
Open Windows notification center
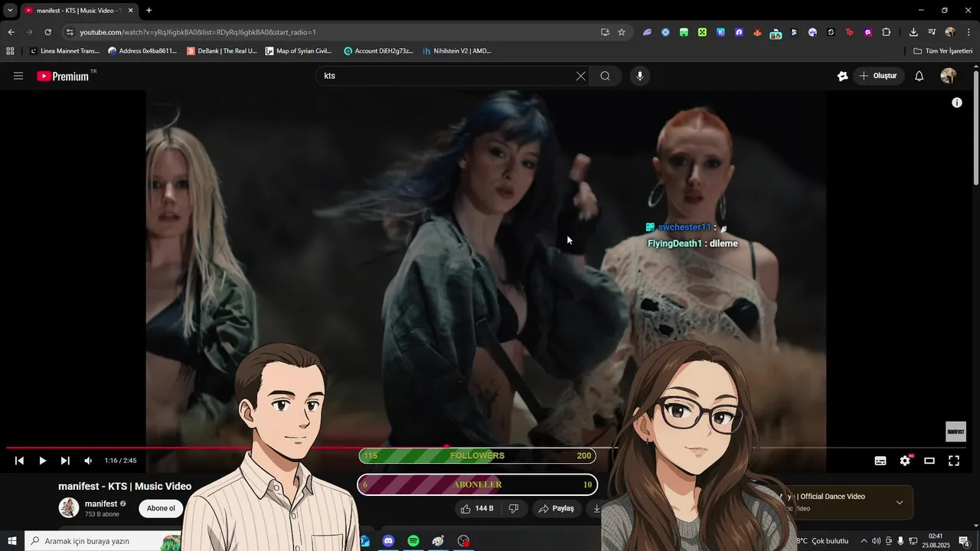point(964,541)
